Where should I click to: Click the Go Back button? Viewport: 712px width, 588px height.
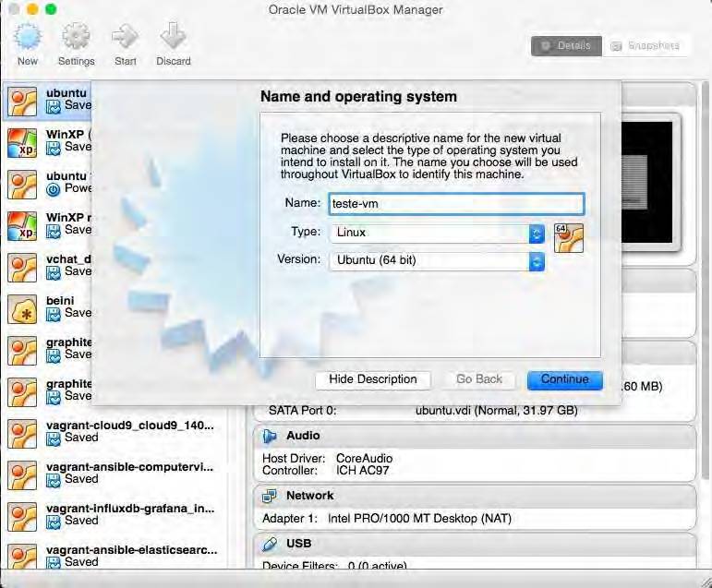click(479, 379)
